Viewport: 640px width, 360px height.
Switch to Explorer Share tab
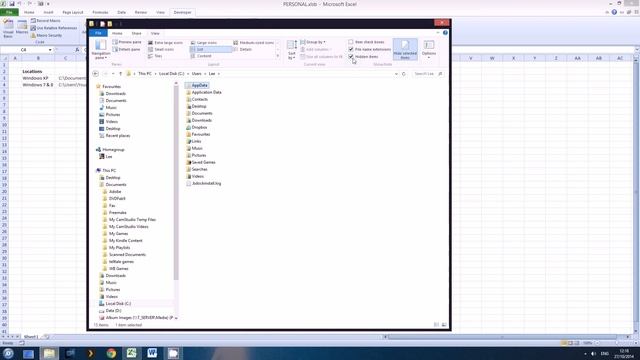(x=136, y=33)
